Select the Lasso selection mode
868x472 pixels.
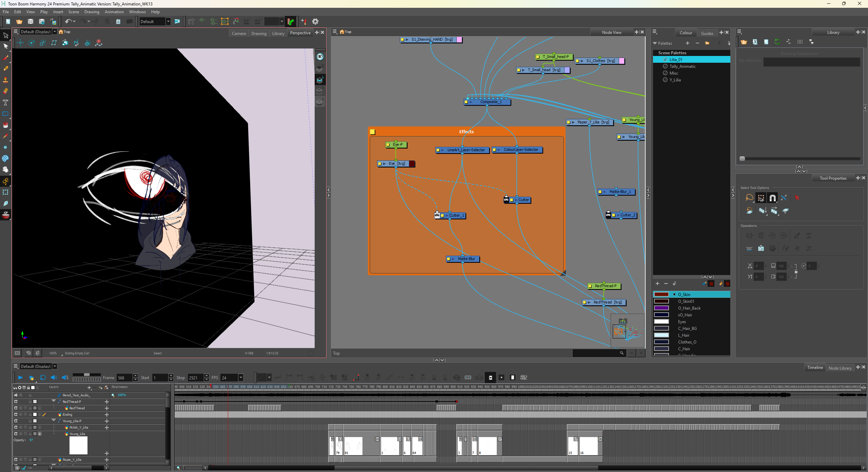coord(749,198)
